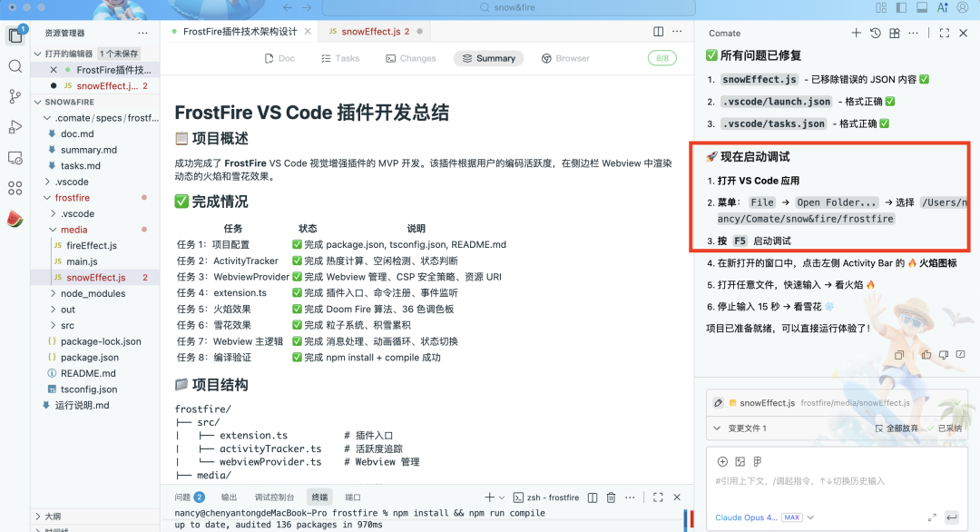Open the Remote Explorer icon in activity bar
980x532 pixels.
tap(15, 158)
